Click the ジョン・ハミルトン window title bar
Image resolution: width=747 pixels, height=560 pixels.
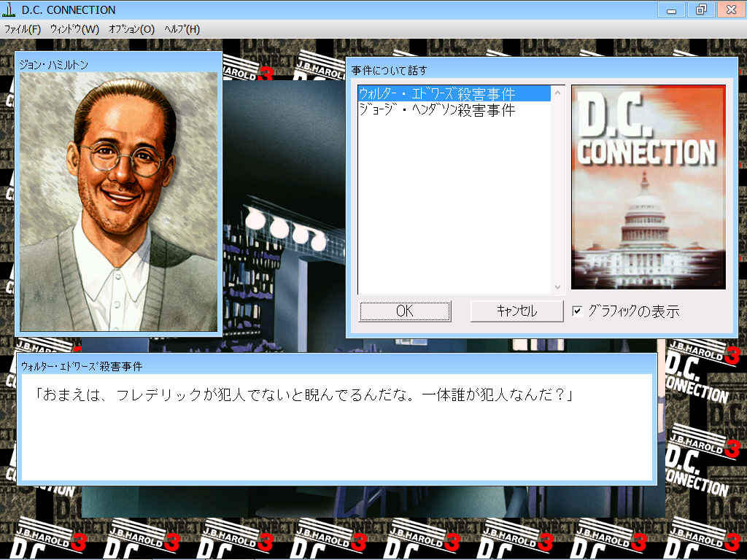point(119,64)
